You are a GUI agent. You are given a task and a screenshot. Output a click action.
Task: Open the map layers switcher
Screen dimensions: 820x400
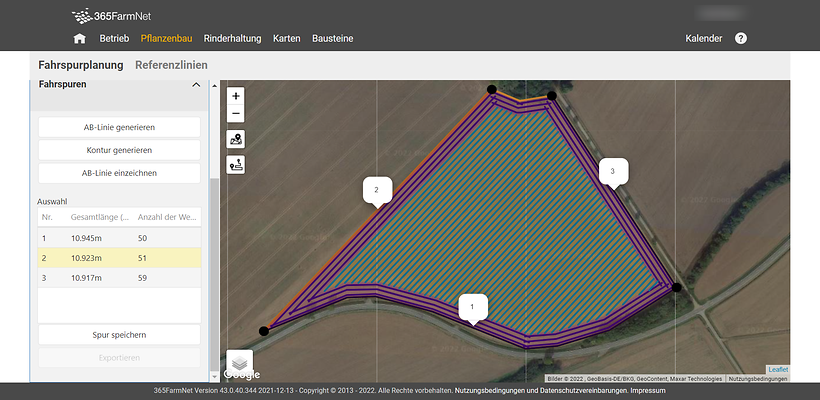(240, 361)
